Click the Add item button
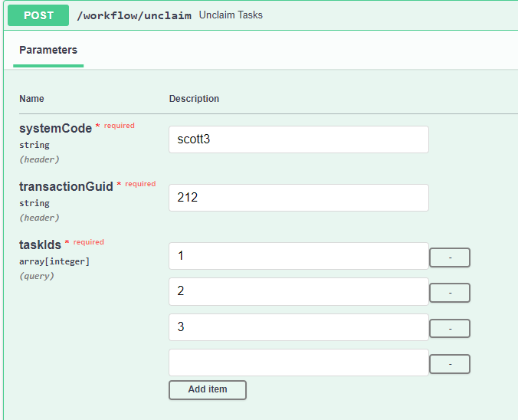Screen dimensions: 518x420 [x=208, y=390]
